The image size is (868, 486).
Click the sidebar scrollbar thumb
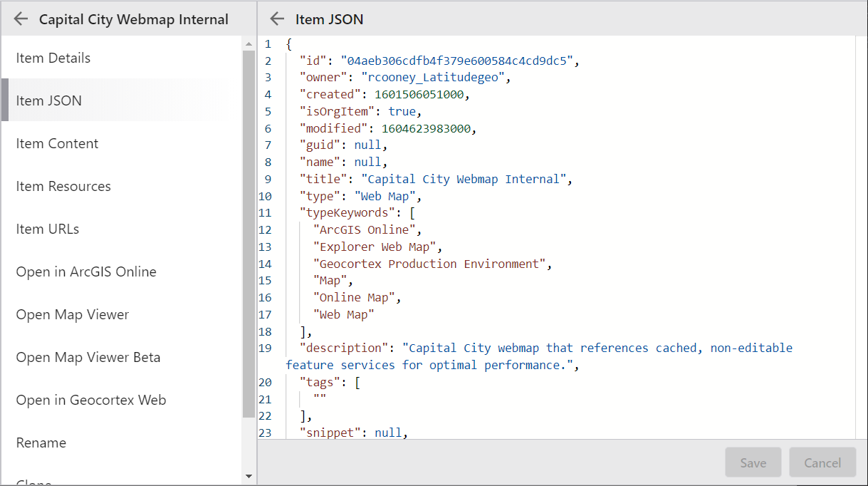(x=249, y=234)
